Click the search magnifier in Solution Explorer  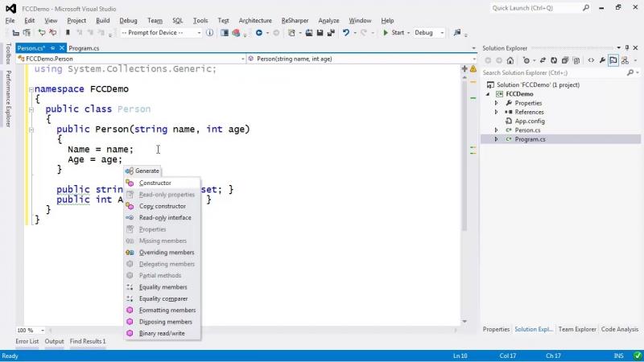630,72
